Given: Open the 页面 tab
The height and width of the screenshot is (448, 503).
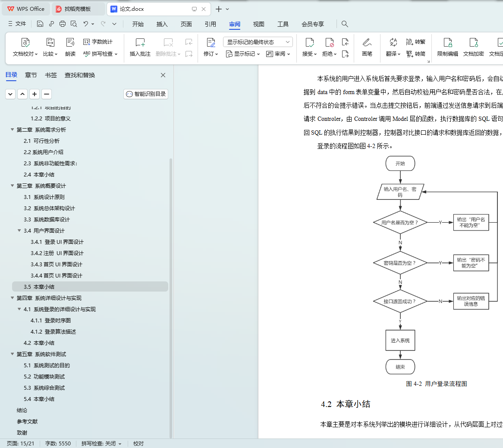Looking at the screenshot, I should tap(186, 24).
